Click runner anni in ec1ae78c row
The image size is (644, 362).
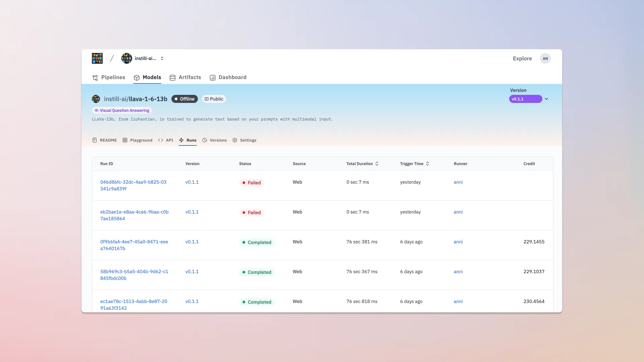click(x=458, y=301)
